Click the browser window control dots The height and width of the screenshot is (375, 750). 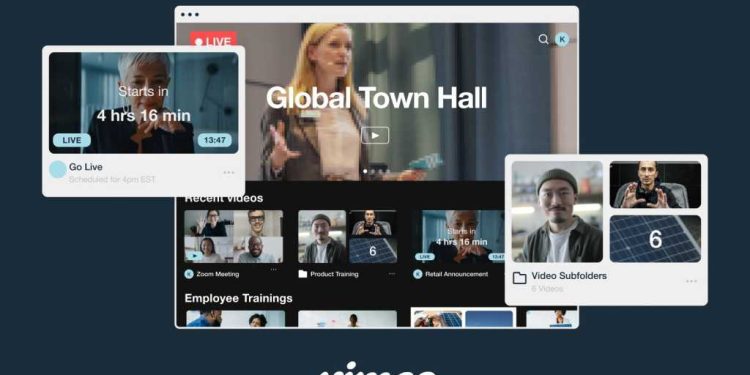(x=190, y=14)
